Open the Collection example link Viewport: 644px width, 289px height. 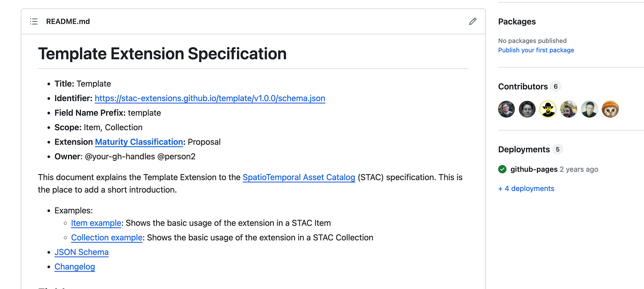(x=106, y=237)
